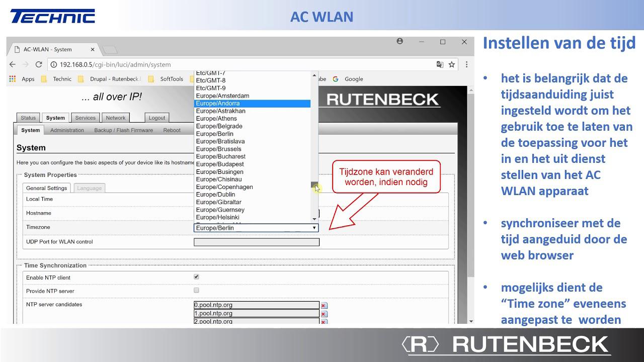Viewport: 644px width, 362px height.
Task: Open a new browser tab
Action: (x=109, y=49)
